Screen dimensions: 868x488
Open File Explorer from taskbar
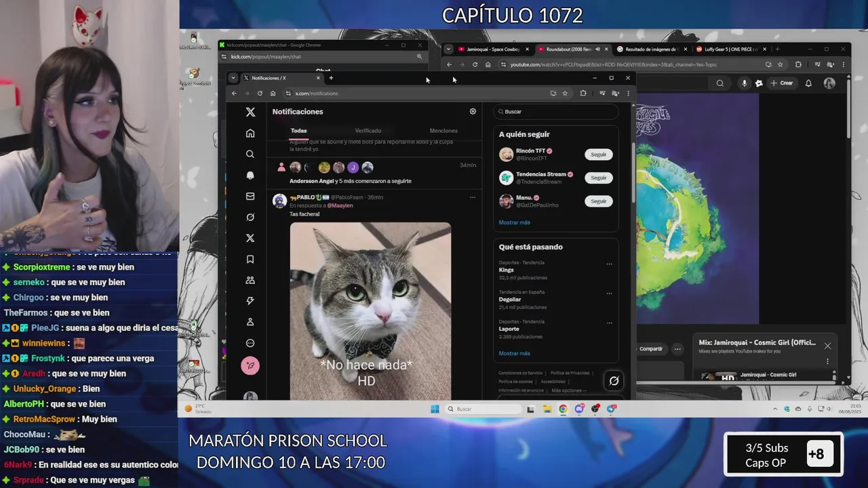point(547,409)
